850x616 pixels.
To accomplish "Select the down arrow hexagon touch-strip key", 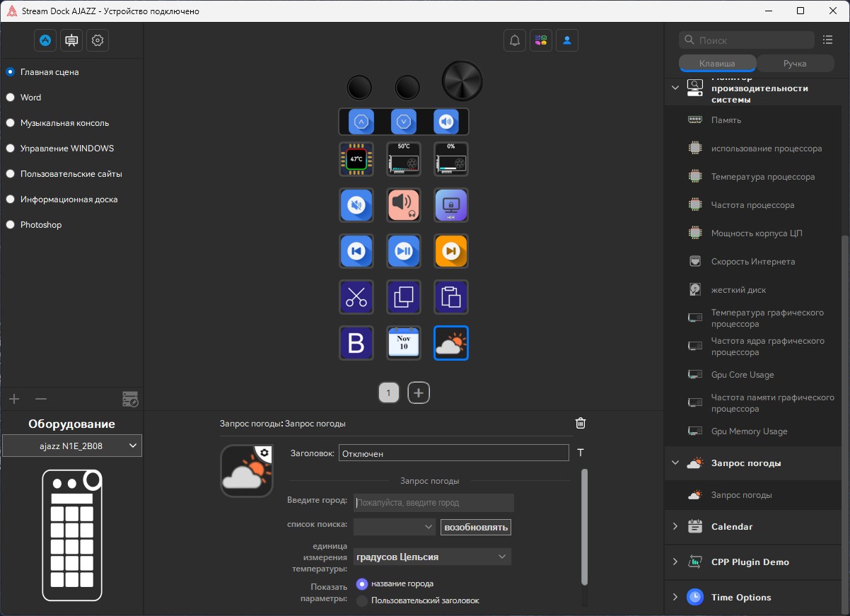I will coord(404,122).
